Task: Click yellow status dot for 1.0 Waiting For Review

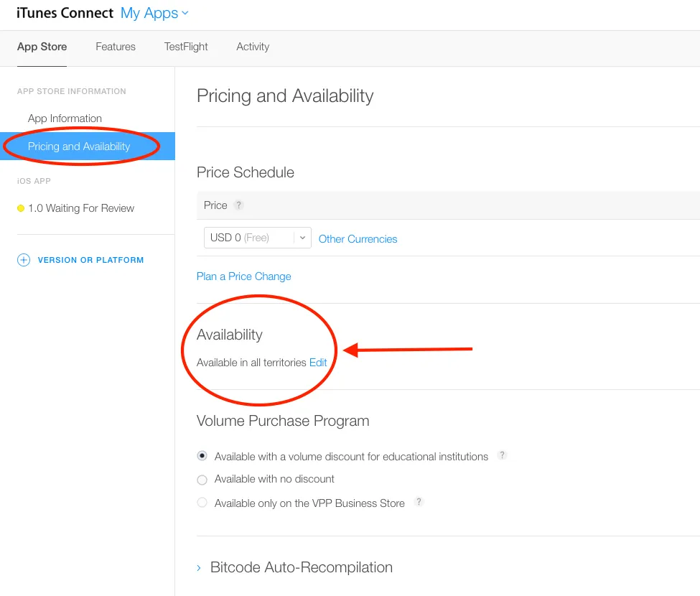Action: pyautogui.click(x=21, y=209)
